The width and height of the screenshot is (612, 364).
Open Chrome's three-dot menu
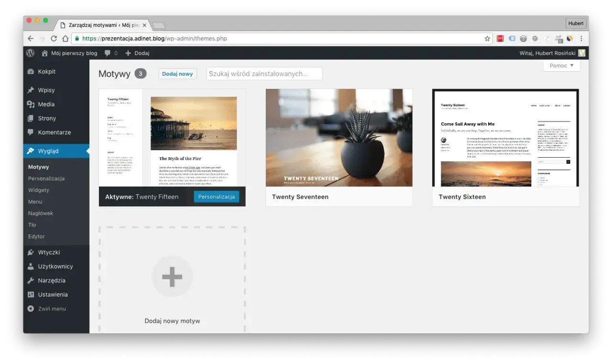[x=581, y=39]
